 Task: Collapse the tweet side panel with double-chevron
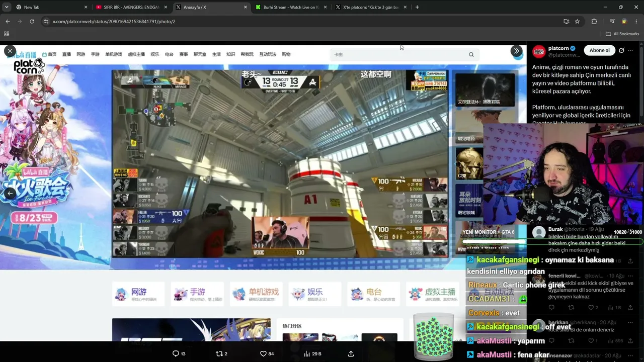(x=516, y=51)
